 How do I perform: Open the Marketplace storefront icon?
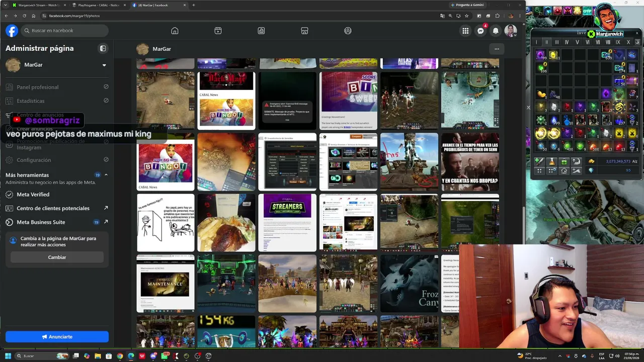304,31
